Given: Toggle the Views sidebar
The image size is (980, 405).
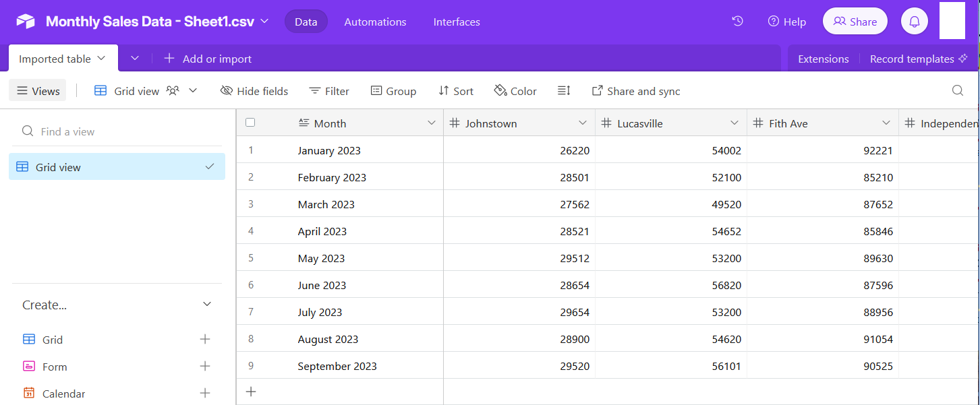Looking at the screenshot, I should [x=37, y=90].
